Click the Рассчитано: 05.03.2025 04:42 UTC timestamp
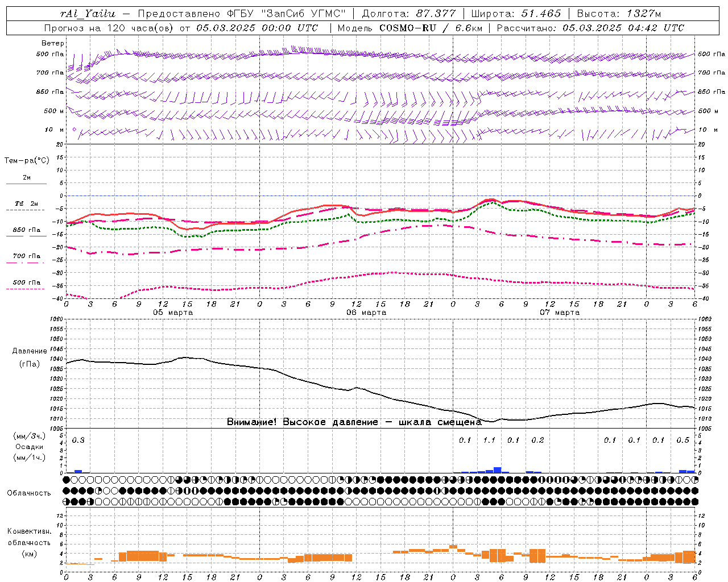This screenshot has width=728, height=582. 590,28
